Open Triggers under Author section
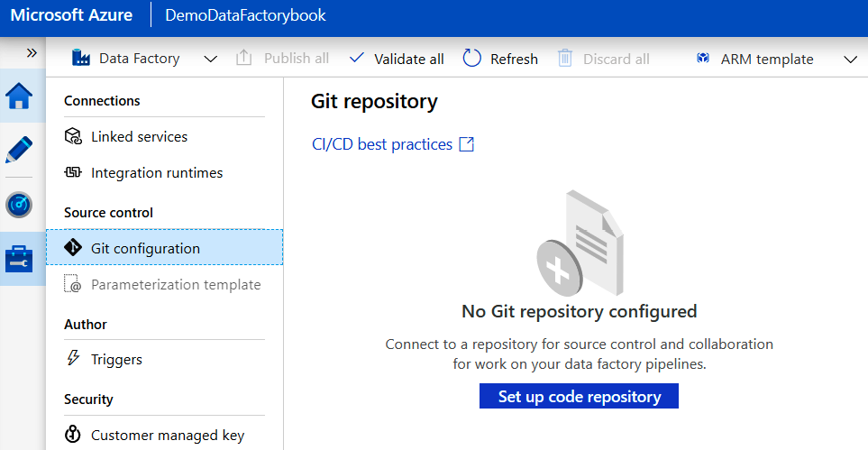Screen dimensions: 868x450 tap(116, 360)
